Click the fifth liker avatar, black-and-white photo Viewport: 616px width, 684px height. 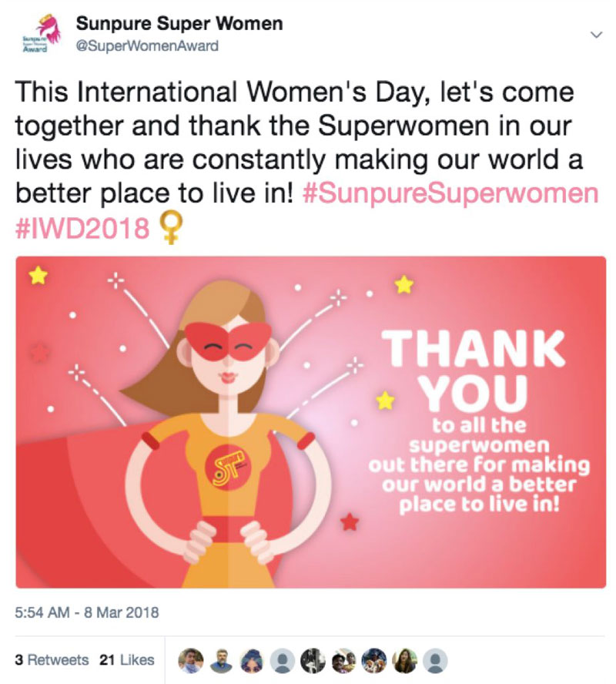[313, 660]
